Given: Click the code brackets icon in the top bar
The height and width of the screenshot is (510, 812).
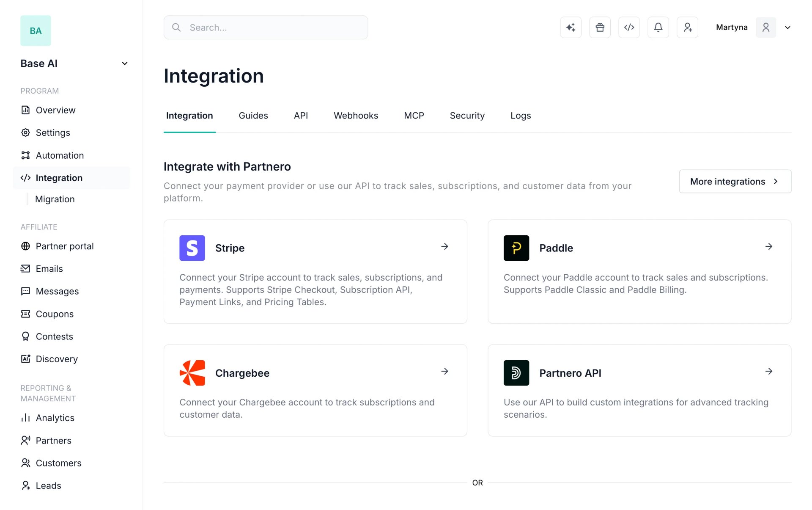Looking at the screenshot, I should [629, 28].
